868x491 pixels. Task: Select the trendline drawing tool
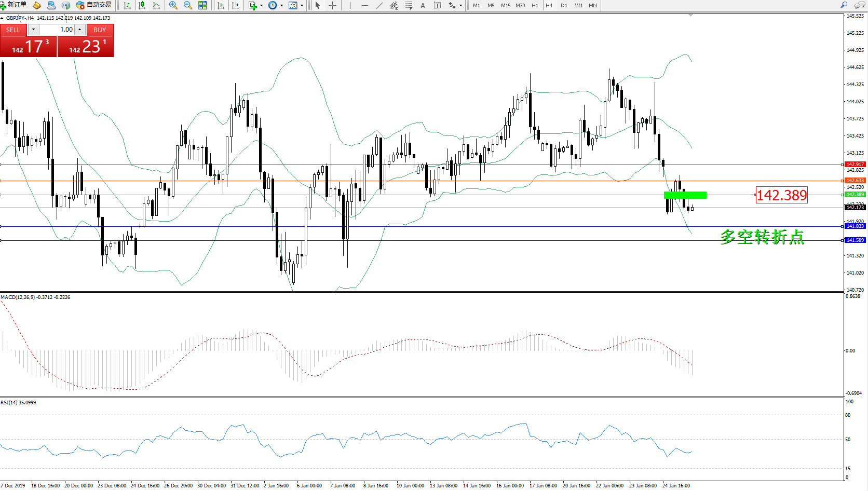pyautogui.click(x=379, y=5)
